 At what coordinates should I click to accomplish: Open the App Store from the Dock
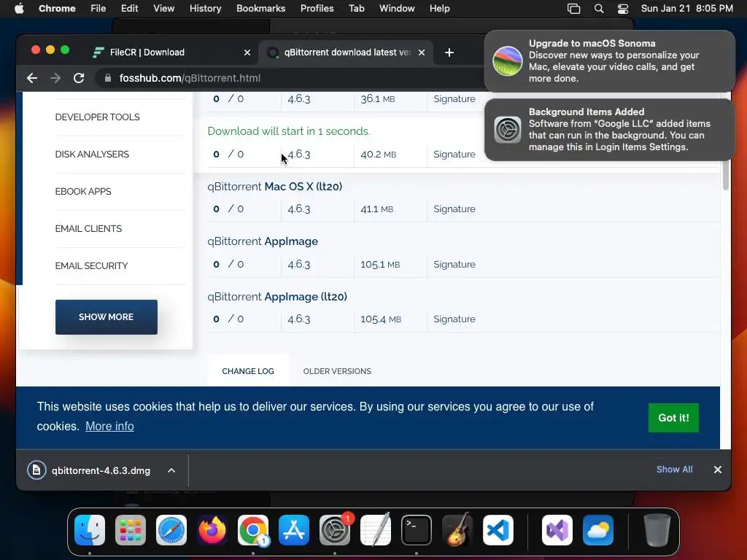pos(294,530)
